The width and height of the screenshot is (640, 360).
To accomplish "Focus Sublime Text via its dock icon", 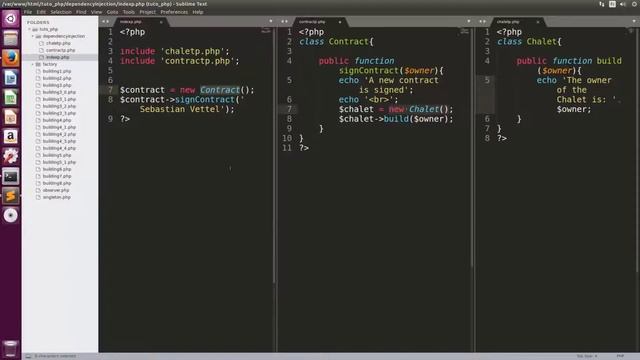I will (11, 196).
